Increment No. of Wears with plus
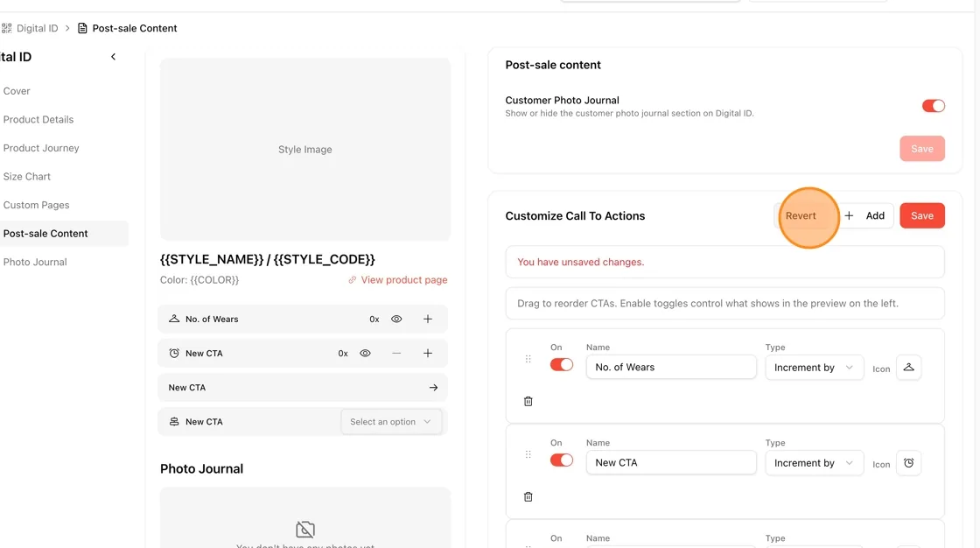This screenshot has height=548, width=980. click(x=428, y=319)
